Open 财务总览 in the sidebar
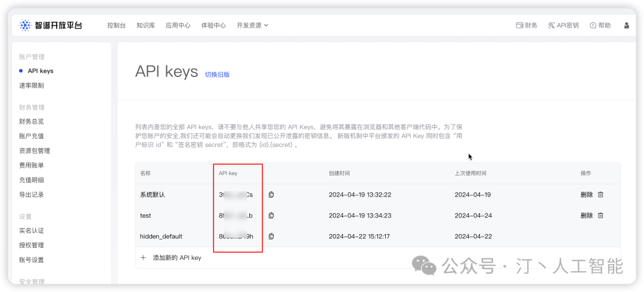 click(31, 121)
